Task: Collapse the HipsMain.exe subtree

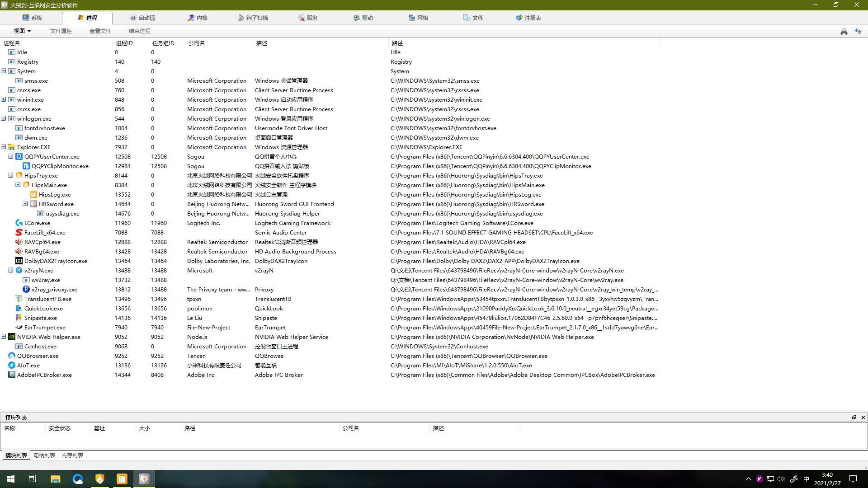Action: click(18, 185)
